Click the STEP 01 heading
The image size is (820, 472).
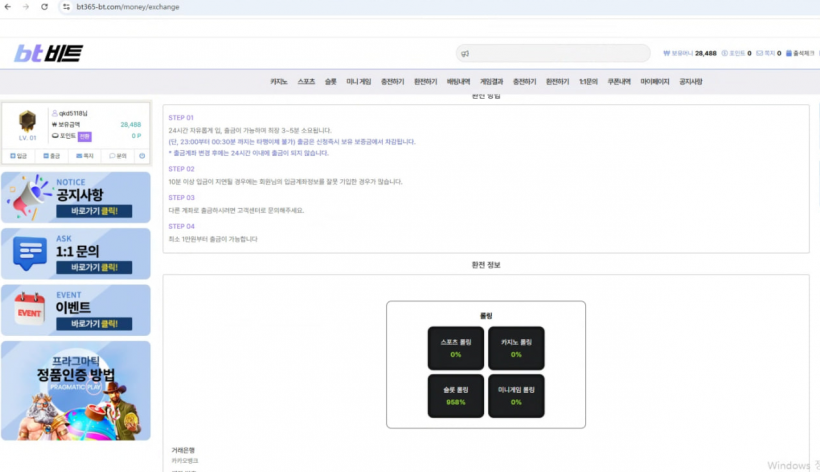coord(181,118)
